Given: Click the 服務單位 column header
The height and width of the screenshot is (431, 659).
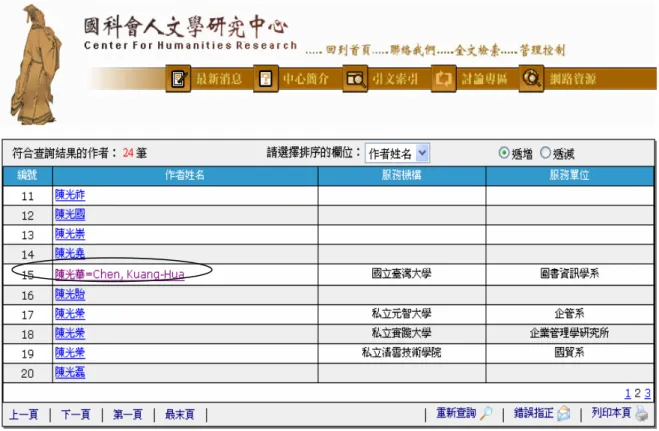Looking at the screenshot, I should 569,175.
